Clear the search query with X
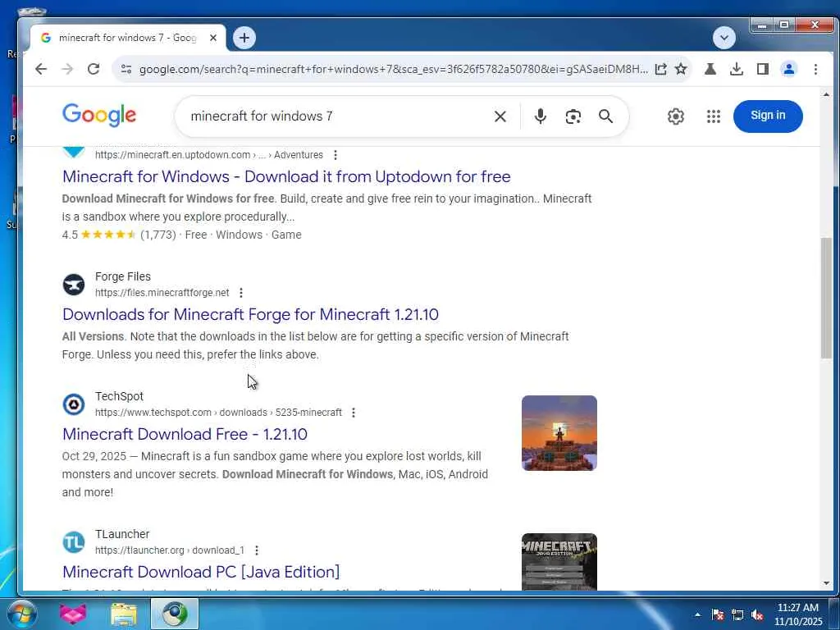Image resolution: width=840 pixels, height=630 pixels. pyautogui.click(x=500, y=116)
